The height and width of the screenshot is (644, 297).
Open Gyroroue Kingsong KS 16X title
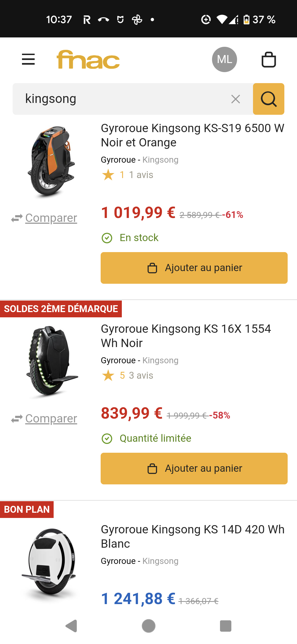click(x=186, y=336)
